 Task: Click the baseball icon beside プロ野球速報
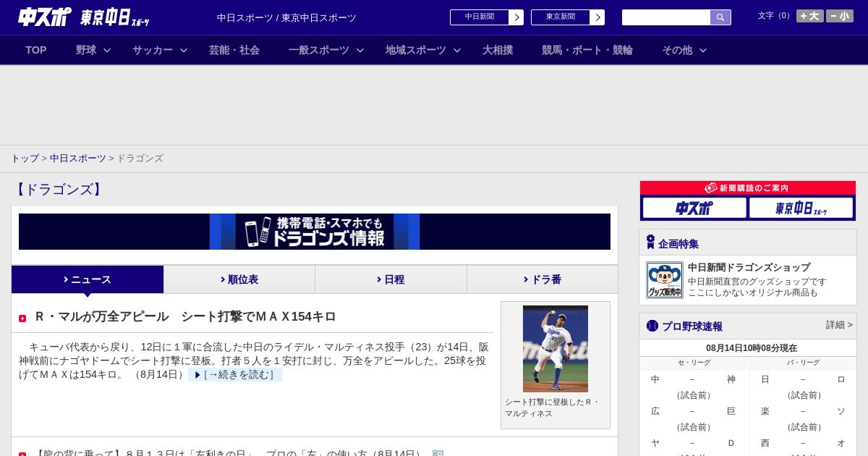point(652,326)
